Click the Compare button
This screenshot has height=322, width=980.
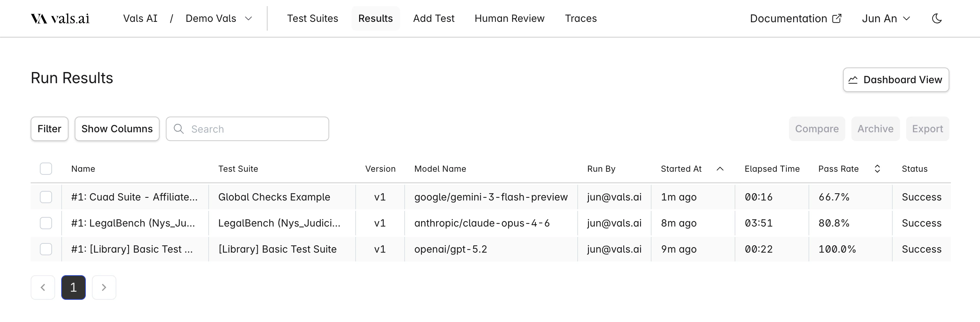pyautogui.click(x=817, y=129)
